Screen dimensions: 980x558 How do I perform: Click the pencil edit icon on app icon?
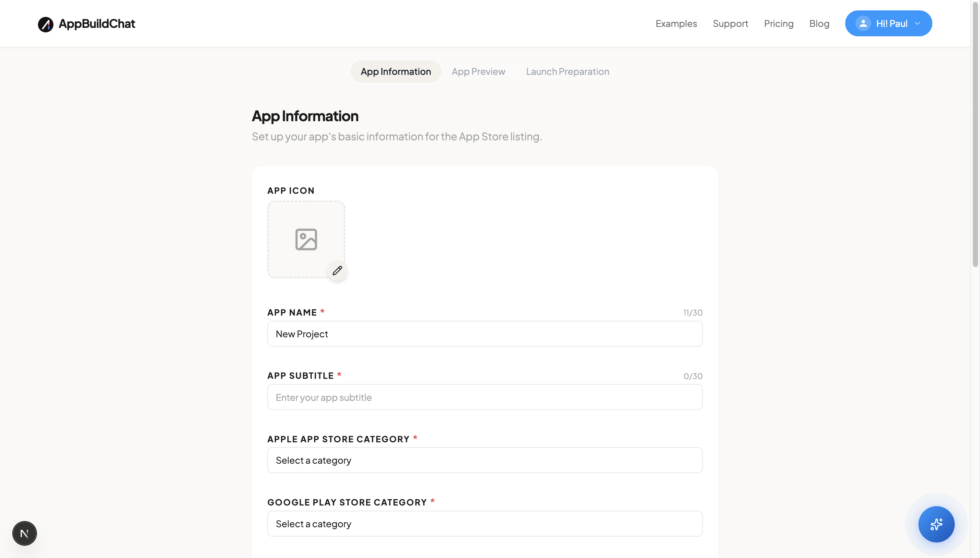coord(337,271)
